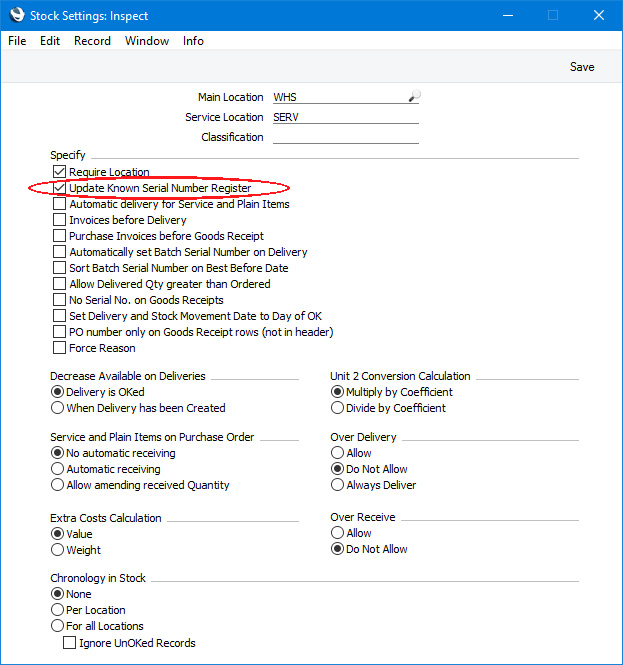Click the Save button
Image resolution: width=623 pixels, height=665 pixels.
tap(582, 67)
